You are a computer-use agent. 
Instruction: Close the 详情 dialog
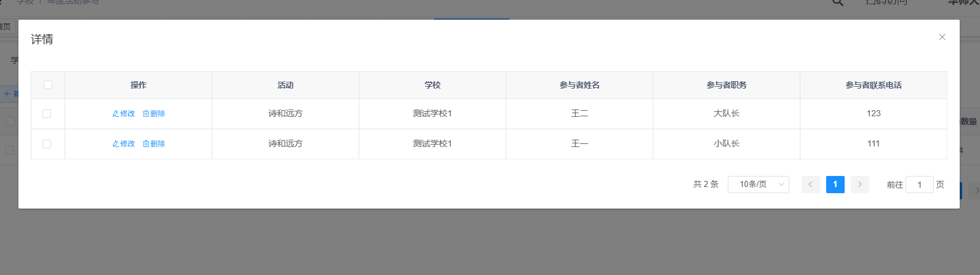(x=942, y=37)
